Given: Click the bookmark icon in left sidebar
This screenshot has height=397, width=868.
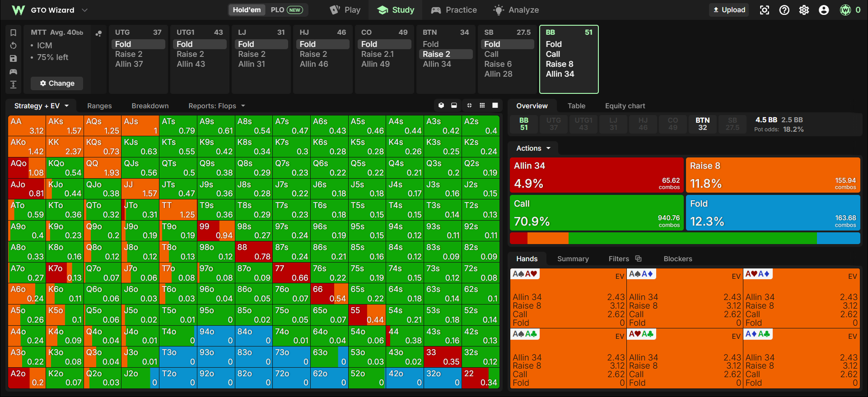Looking at the screenshot, I should coord(14,32).
